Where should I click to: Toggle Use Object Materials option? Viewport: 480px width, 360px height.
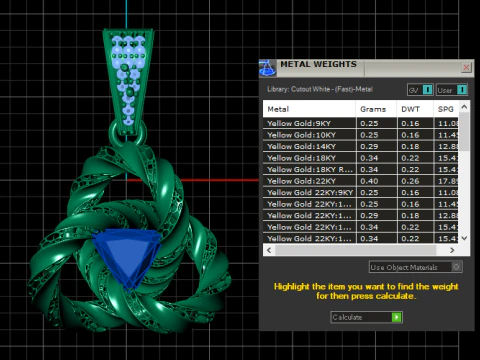(x=415, y=267)
